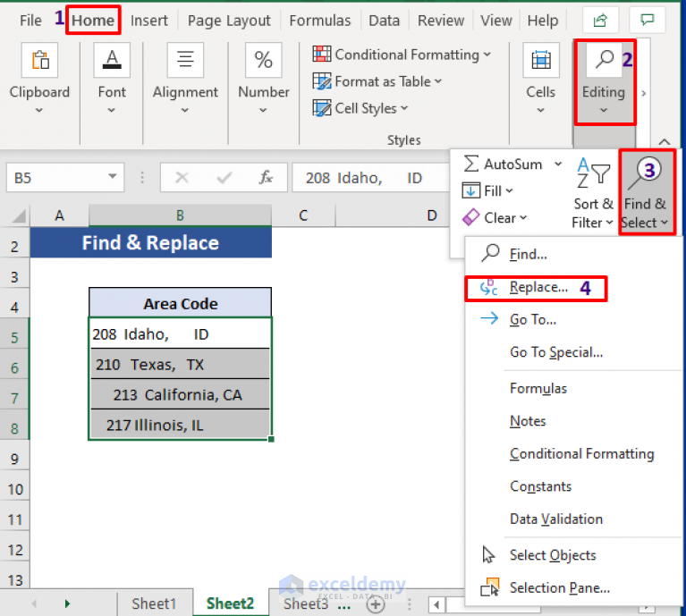The width and height of the screenshot is (686, 616).
Task: Click the Font group icon
Action: tap(112, 60)
